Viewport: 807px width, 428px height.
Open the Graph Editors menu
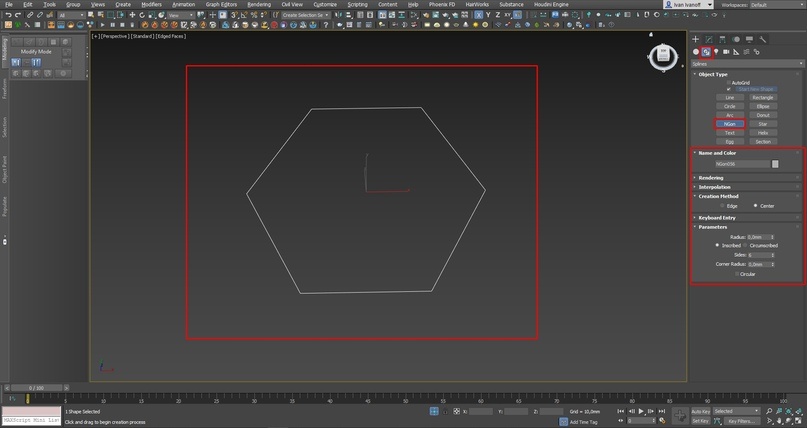click(221, 4)
